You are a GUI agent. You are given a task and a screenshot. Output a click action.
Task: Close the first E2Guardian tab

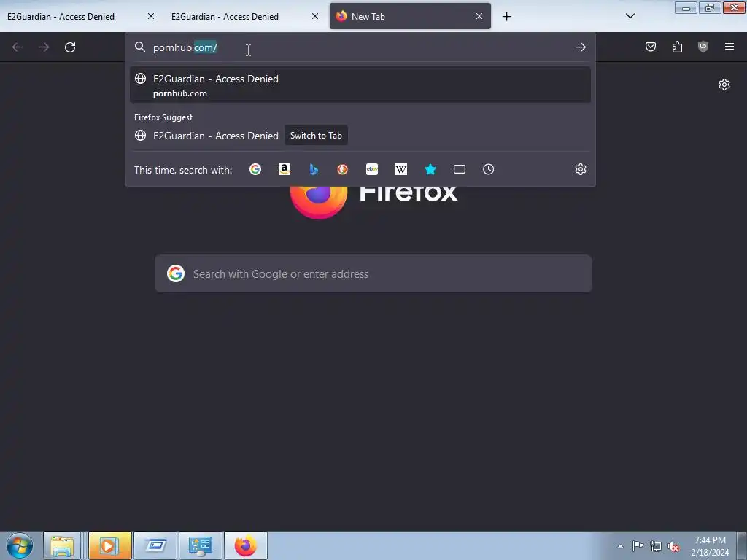[150, 16]
